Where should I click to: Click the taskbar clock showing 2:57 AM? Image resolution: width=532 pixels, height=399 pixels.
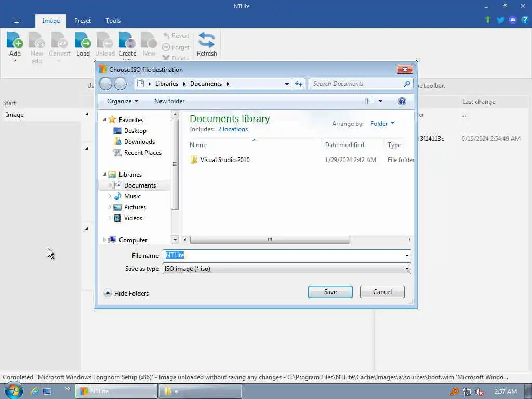506,392
